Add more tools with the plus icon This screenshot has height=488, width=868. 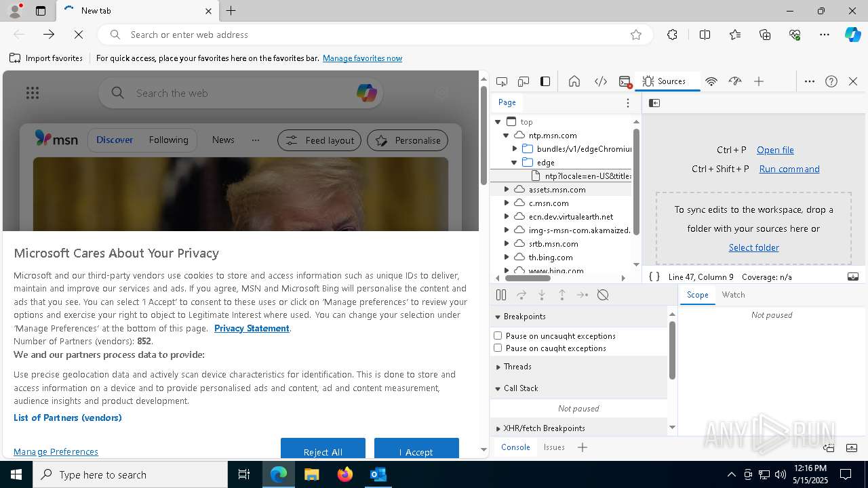[759, 81]
